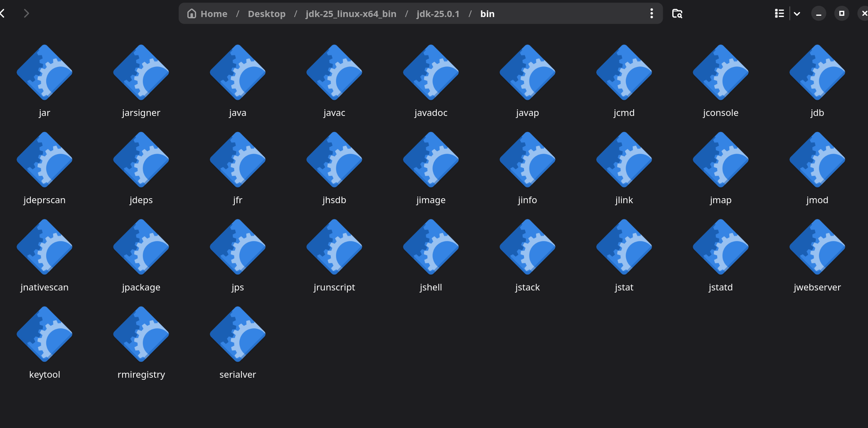Click the keytool file name label
Viewport: 868px width, 428px height.
[x=44, y=374]
